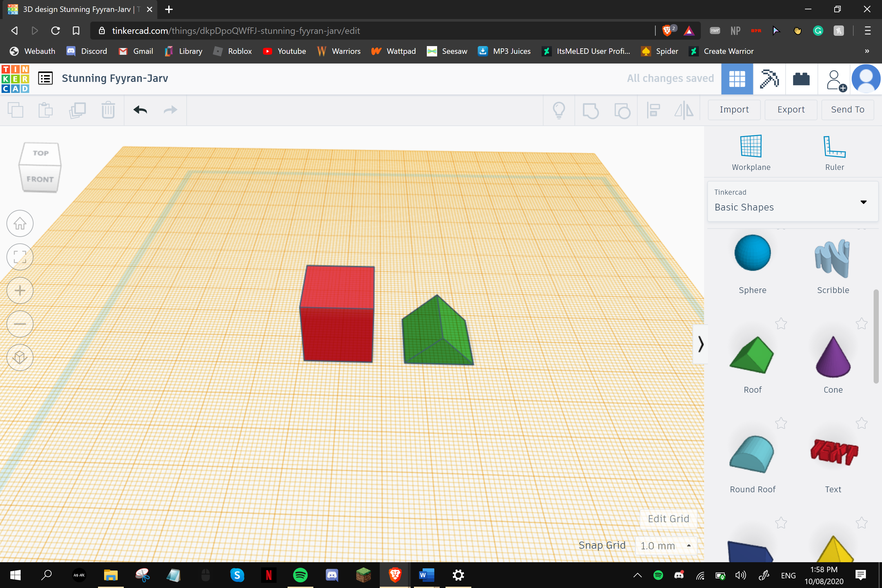Show more bookmarks chevron

click(867, 51)
